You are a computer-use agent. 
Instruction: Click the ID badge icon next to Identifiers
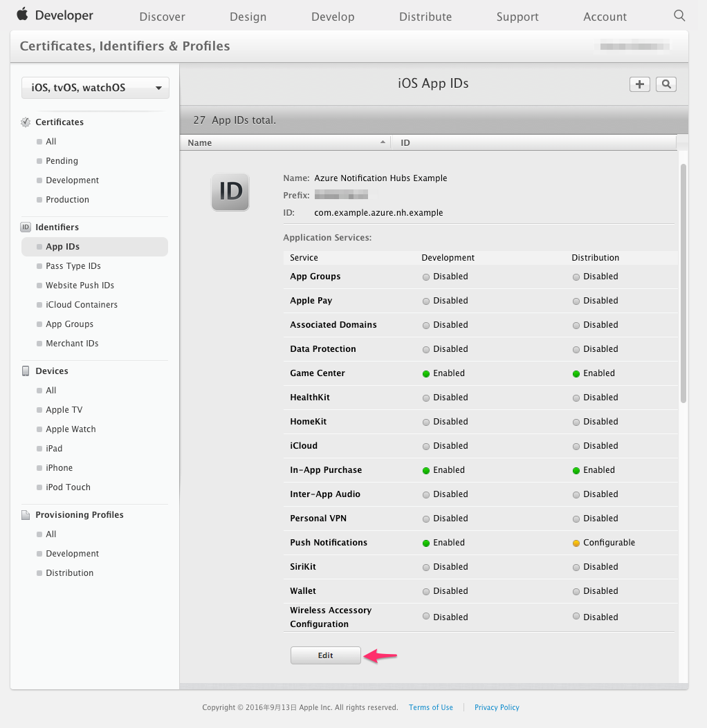click(x=25, y=227)
